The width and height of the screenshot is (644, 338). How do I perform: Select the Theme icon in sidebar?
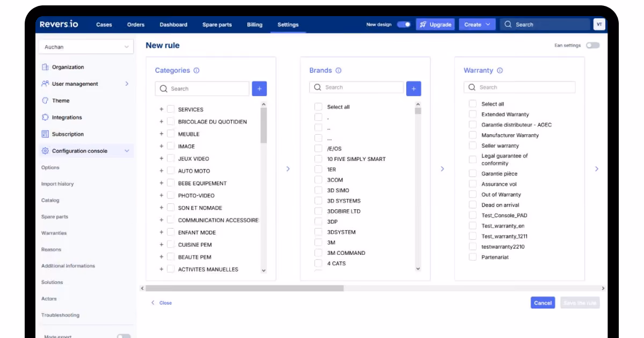(45, 100)
